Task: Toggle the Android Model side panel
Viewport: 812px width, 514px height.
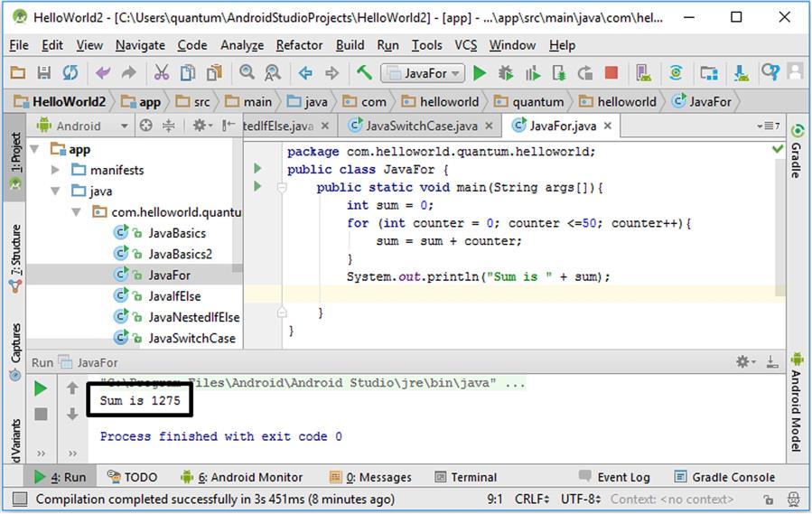Action: pyautogui.click(x=797, y=402)
